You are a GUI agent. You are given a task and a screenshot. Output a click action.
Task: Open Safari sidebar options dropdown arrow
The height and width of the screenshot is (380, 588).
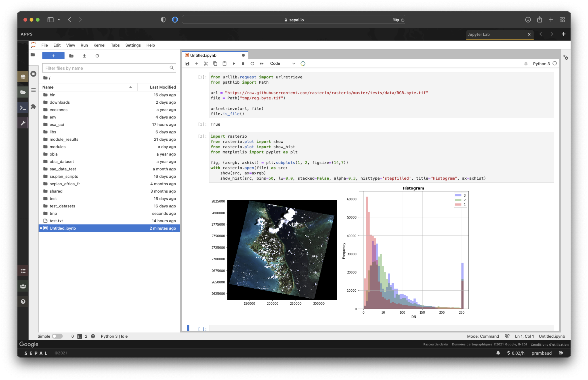(x=59, y=20)
